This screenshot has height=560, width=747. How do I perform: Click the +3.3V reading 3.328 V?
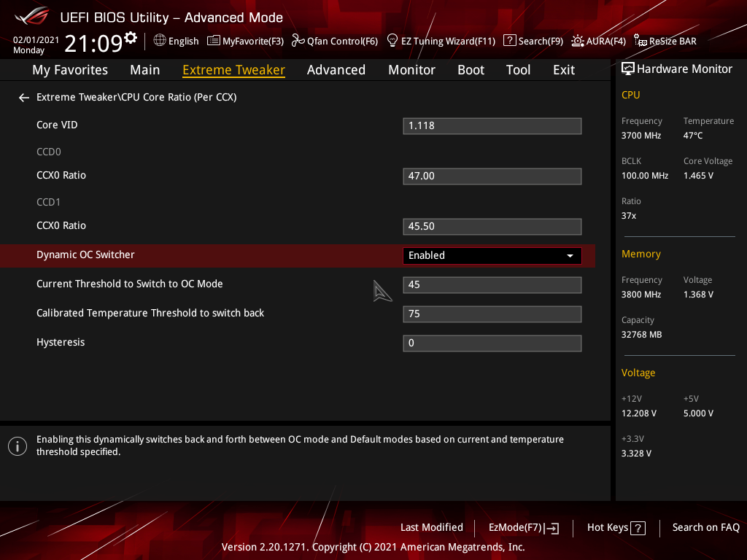pos(636,454)
